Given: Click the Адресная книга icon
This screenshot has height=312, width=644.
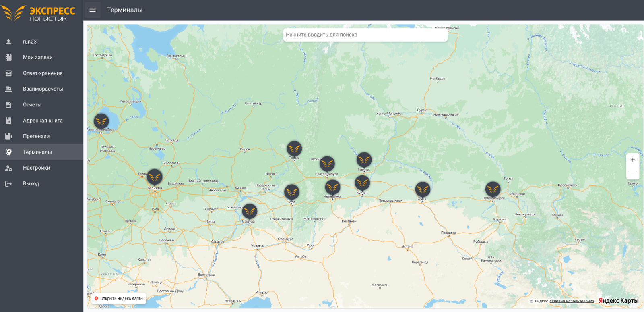Looking at the screenshot, I should 8,121.
